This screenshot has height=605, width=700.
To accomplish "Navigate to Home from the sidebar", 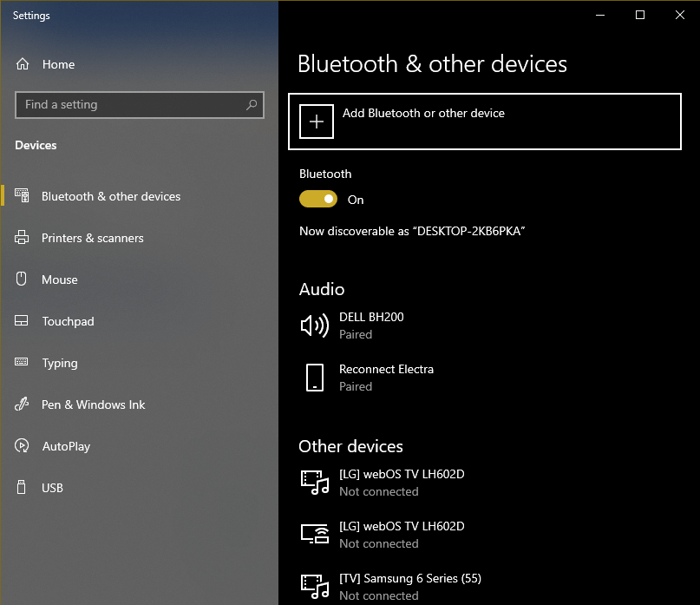I will pyautogui.click(x=57, y=64).
